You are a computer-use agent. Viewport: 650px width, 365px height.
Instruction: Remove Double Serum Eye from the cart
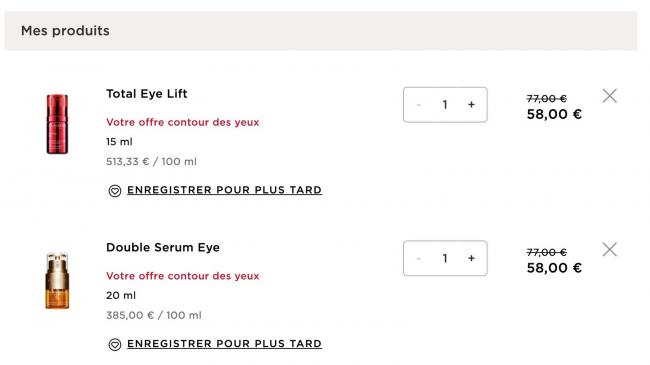coord(609,249)
